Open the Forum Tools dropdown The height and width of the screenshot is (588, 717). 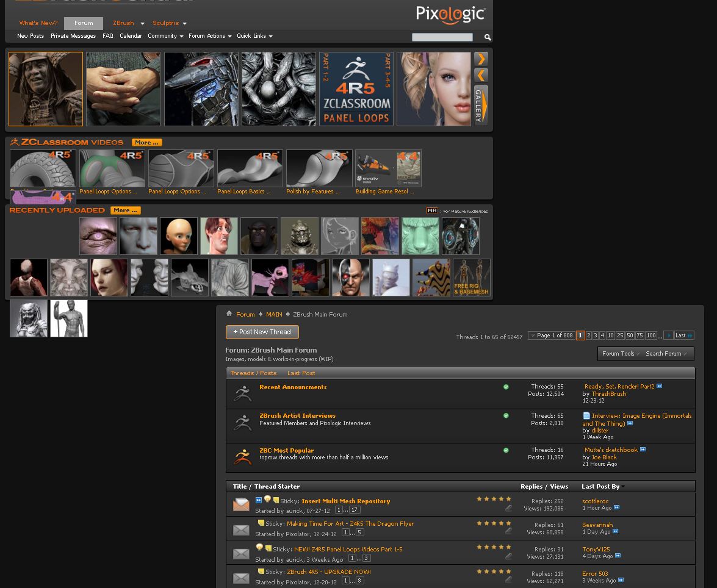(621, 353)
